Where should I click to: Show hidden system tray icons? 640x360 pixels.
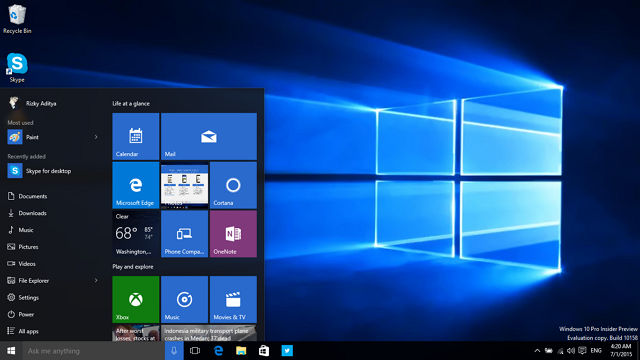(x=537, y=351)
